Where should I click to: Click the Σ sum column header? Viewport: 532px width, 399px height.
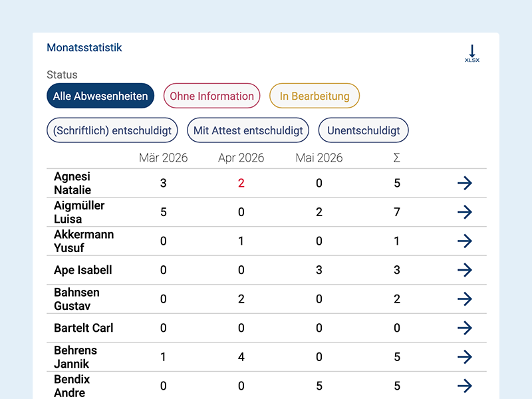point(396,158)
